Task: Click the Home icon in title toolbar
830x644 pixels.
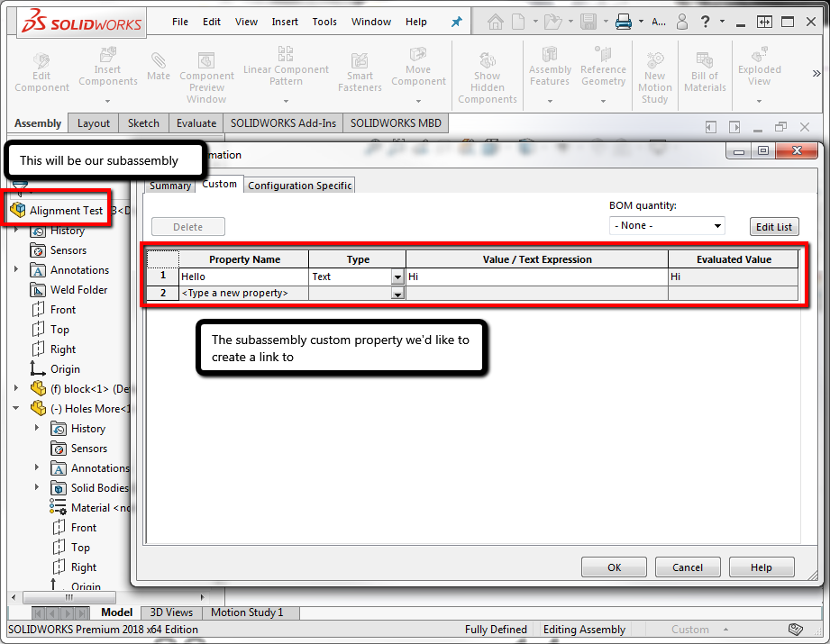Action: point(496,22)
